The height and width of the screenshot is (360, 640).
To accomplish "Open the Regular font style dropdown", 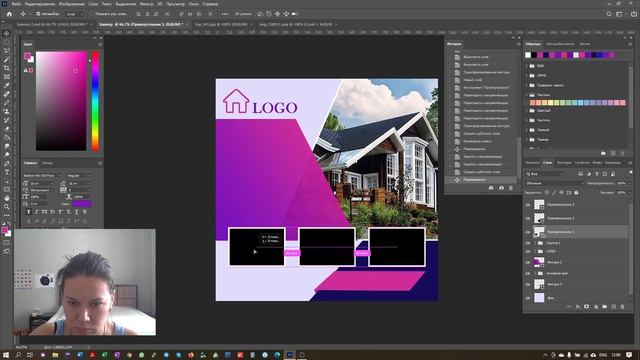I will coord(79,176).
